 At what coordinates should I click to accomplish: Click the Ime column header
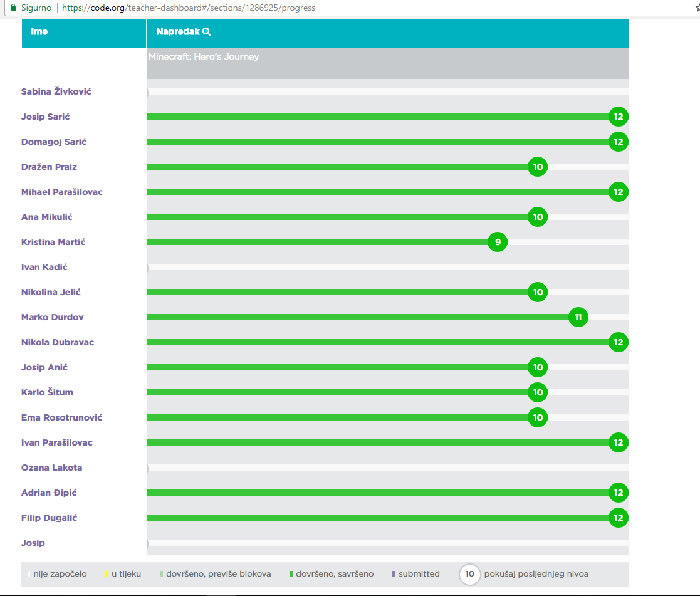pyautogui.click(x=39, y=32)
